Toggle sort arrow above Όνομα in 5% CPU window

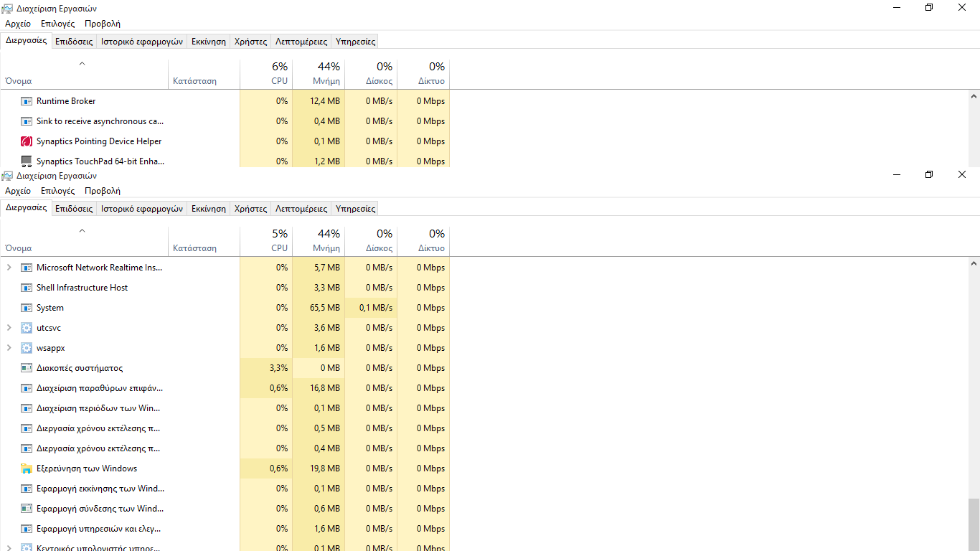(x=82, y=231)
